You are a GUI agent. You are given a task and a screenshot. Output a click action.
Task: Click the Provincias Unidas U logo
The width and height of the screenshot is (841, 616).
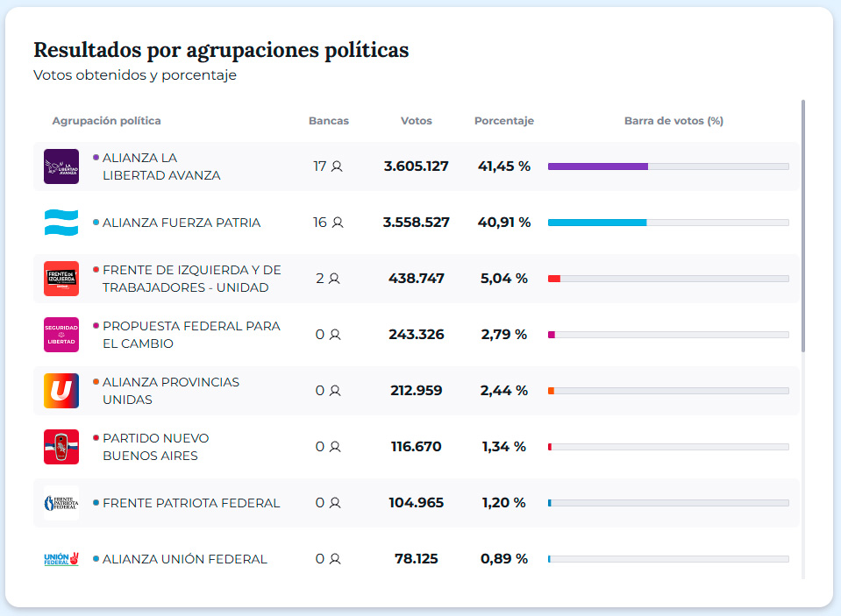click(61, 391)
